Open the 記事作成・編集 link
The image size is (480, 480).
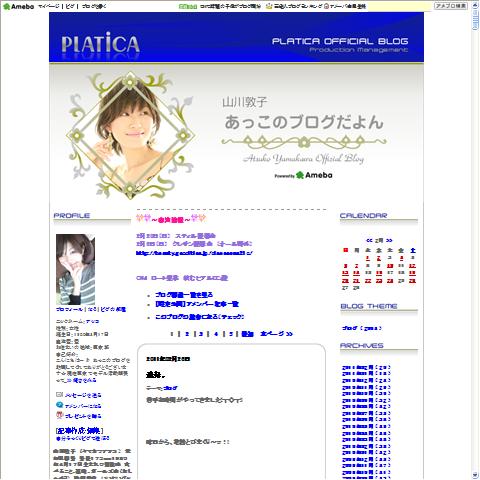point(79,431)
